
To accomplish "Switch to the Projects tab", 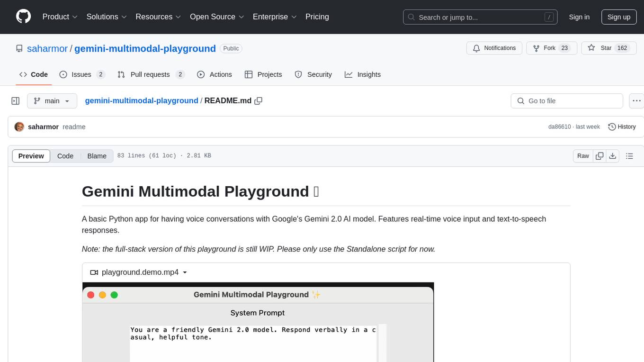I will click(263, 74).
